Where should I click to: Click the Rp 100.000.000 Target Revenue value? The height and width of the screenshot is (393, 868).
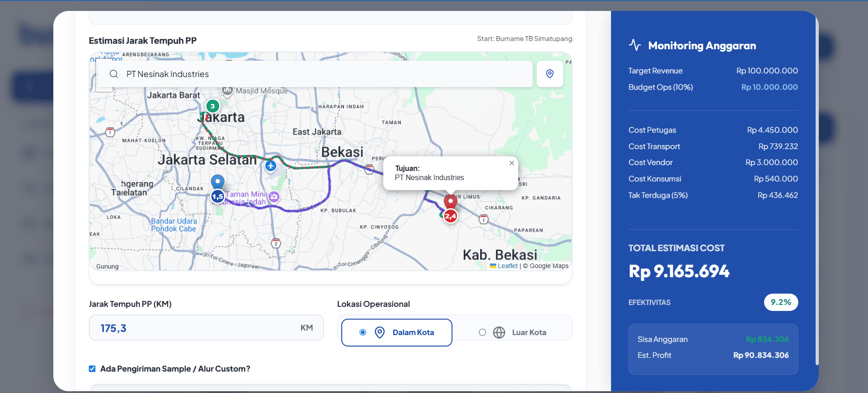[x=767, y=71]
